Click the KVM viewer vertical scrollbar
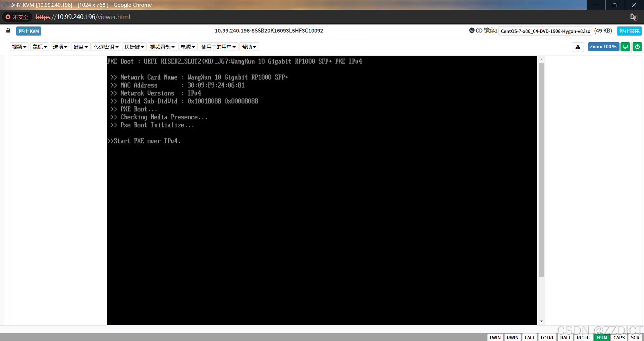The image size is (644, 341). (541, 170)
